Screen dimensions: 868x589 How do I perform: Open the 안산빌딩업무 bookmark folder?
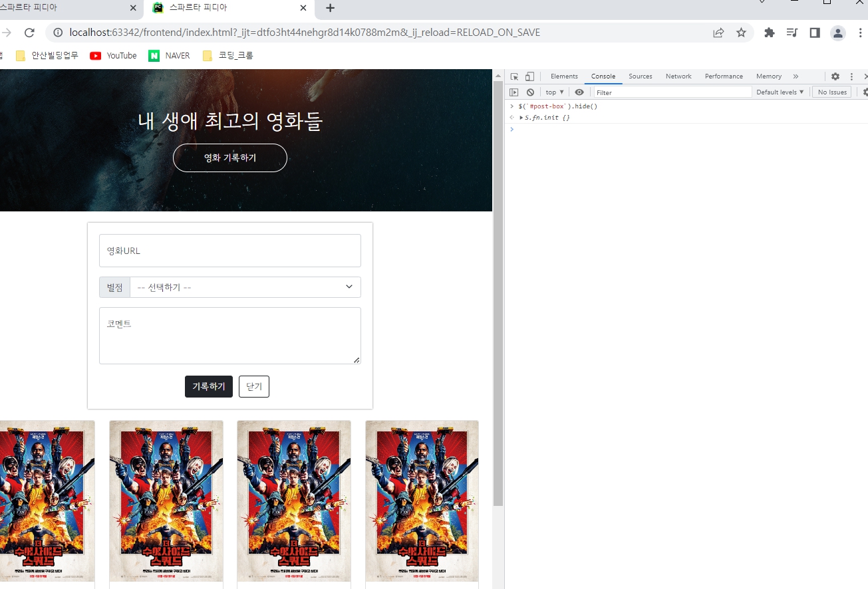point(47,56)
